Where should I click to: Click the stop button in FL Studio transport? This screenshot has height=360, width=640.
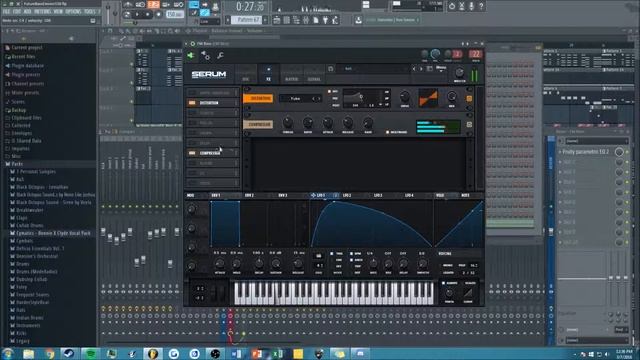pyautogui.click(x=148, y=14)
